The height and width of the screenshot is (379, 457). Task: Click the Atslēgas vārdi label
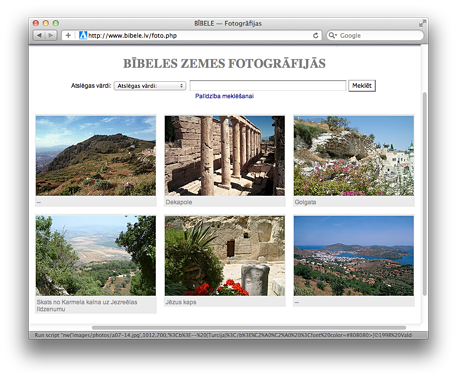point(91,86)
